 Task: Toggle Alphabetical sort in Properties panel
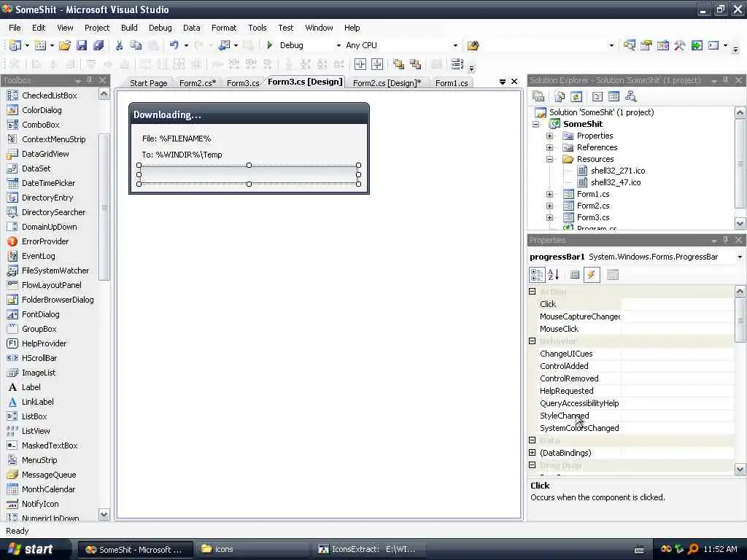553,274
